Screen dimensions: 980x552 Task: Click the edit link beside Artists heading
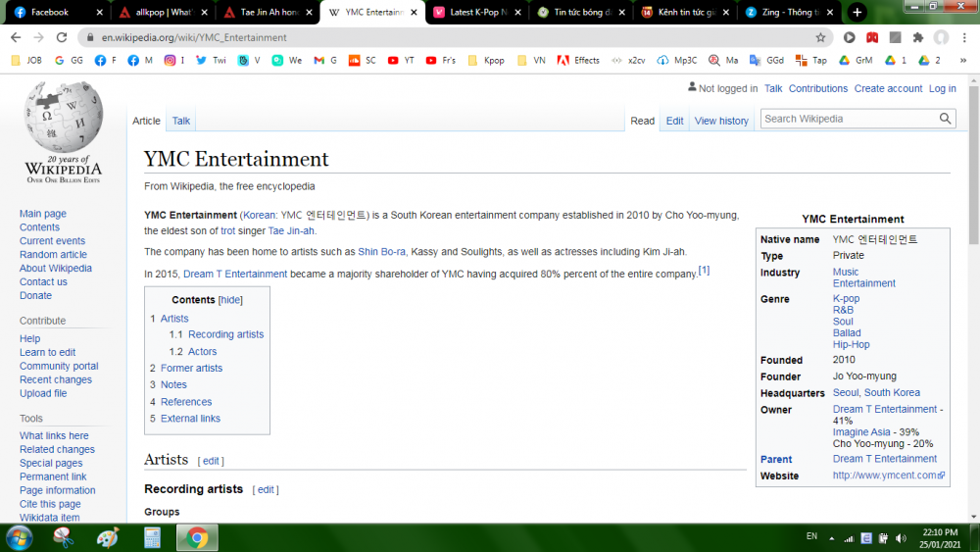point(211,461)
